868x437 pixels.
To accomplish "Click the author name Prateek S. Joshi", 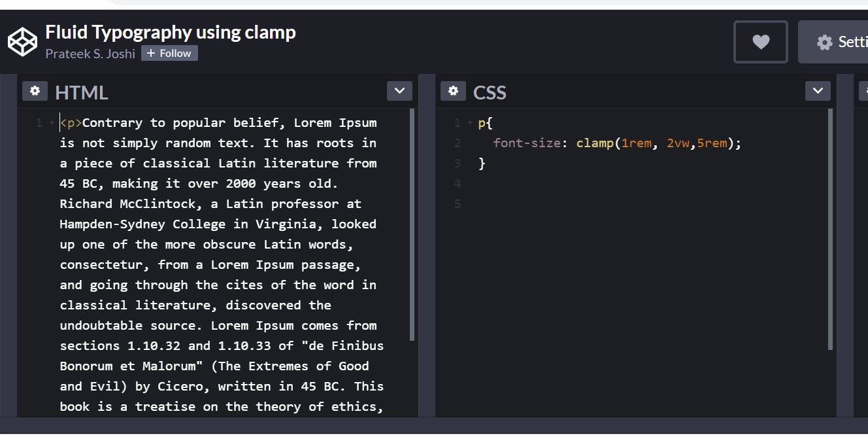I will pyautogui.click(x=90, y=54).
